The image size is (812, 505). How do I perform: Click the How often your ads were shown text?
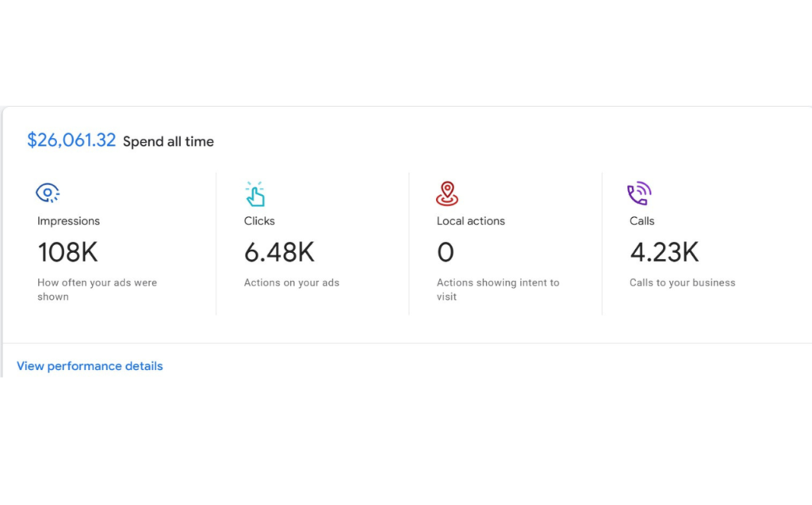point(97,289)
